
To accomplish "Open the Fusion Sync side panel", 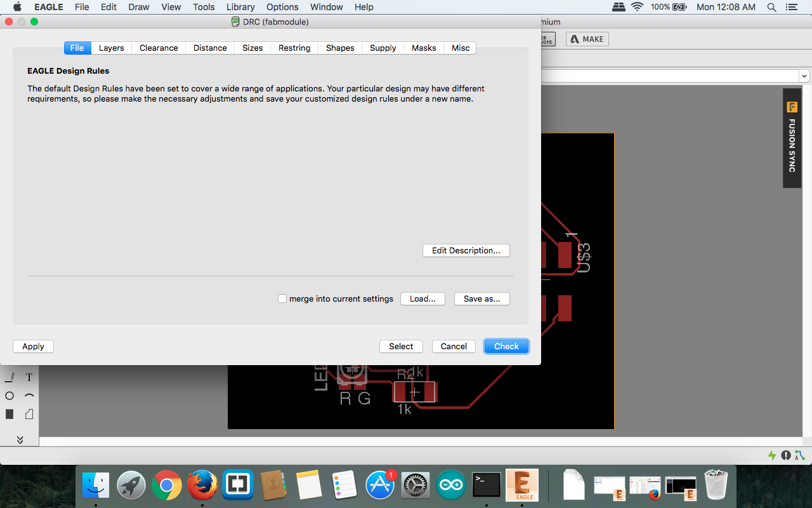I will tap(792, 138).
